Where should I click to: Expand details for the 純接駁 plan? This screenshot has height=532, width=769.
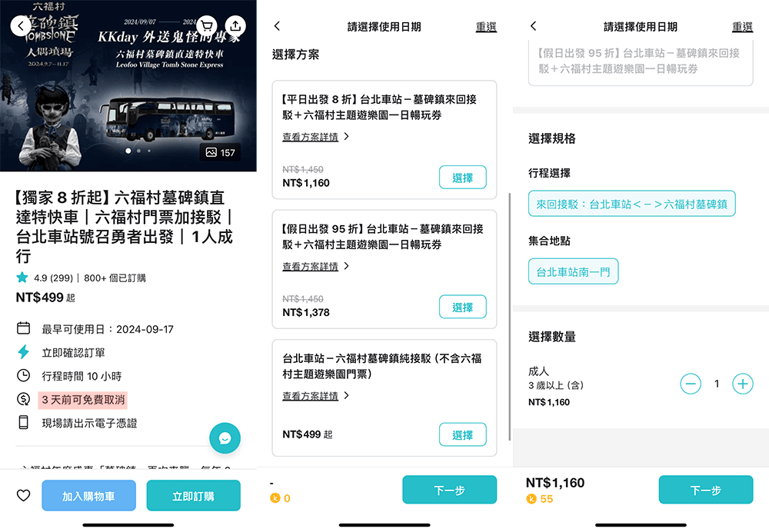pos(315,396)
